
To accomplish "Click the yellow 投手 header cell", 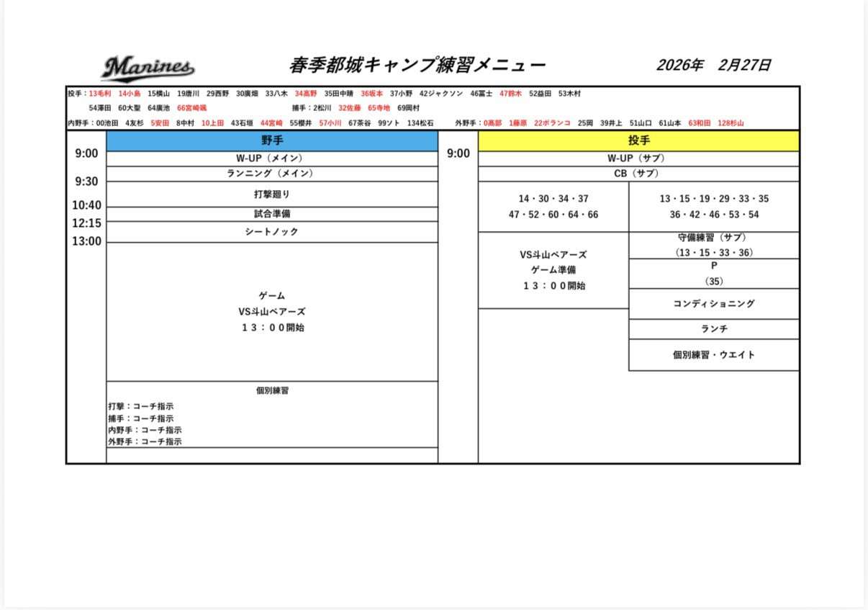I will [x=638, y=141].
